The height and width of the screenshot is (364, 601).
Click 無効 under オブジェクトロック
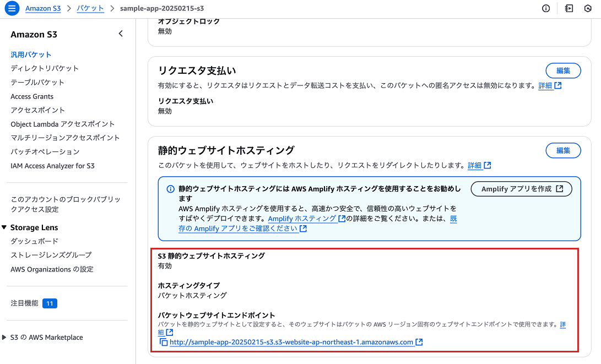click(165, 31)
